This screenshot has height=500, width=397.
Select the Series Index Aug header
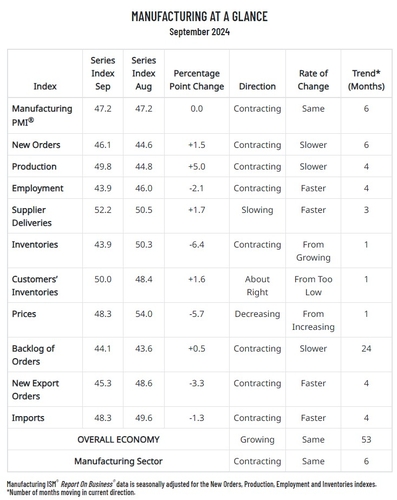point(144,74)
